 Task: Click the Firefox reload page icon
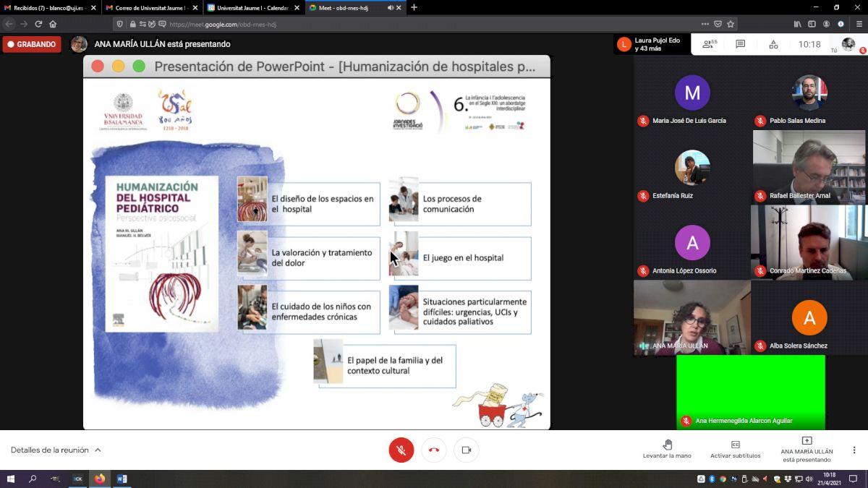[x=38, y=24]
